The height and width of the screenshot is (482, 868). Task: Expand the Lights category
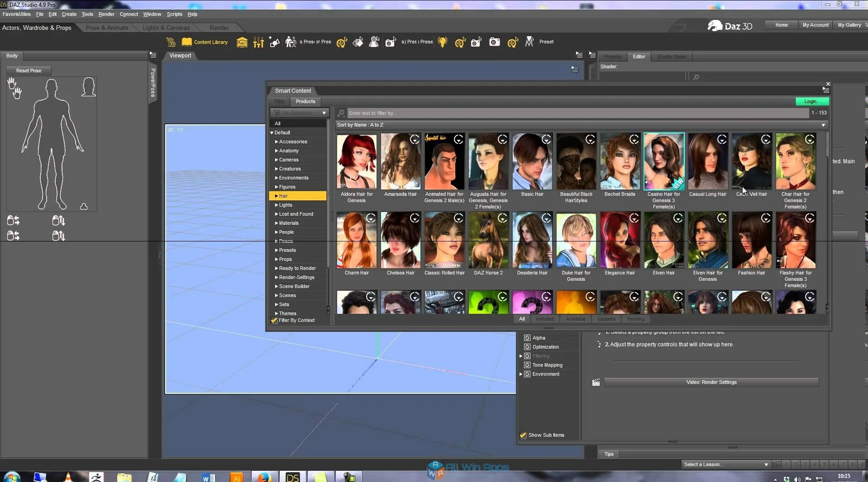277,205
